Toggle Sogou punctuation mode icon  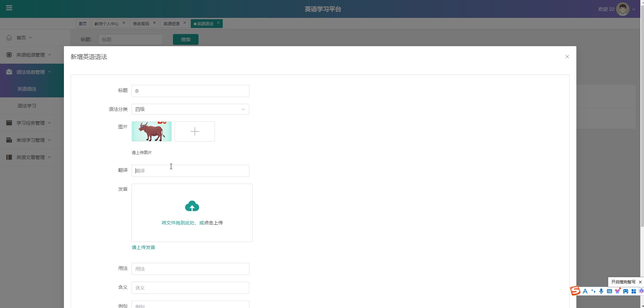[593, 291]
